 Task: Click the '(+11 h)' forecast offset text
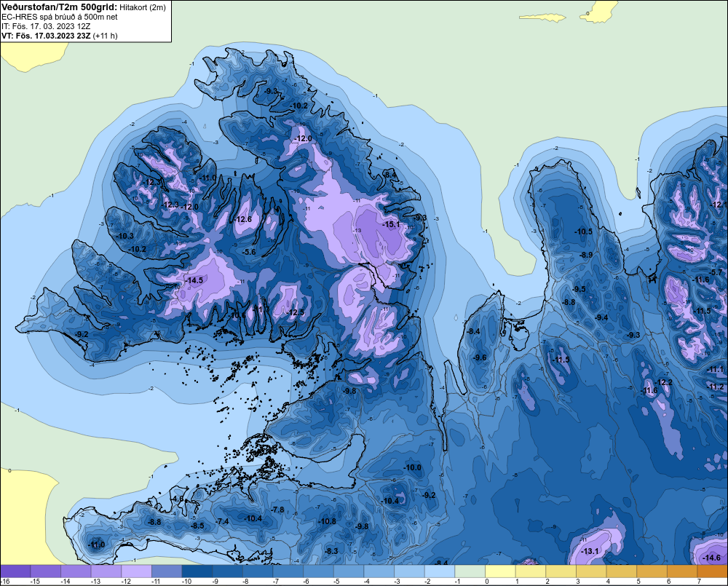coord(106,36)
